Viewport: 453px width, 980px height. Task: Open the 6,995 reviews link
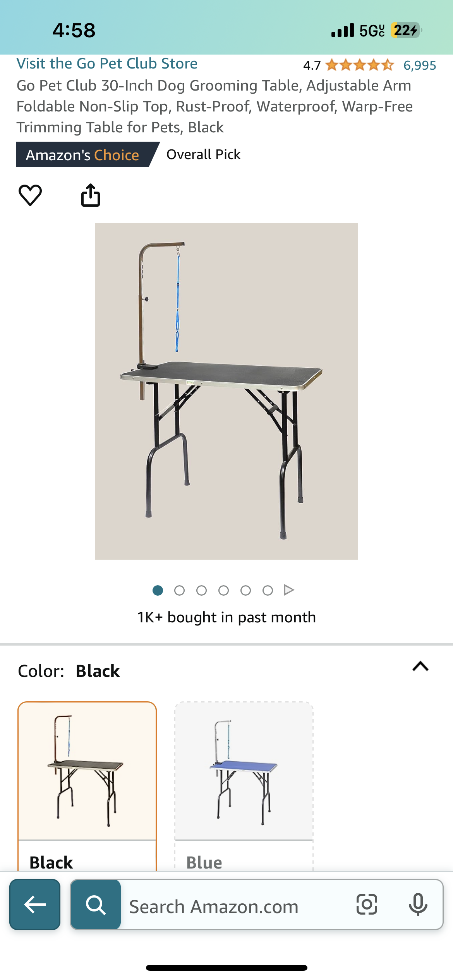click(x=420, y=65)
